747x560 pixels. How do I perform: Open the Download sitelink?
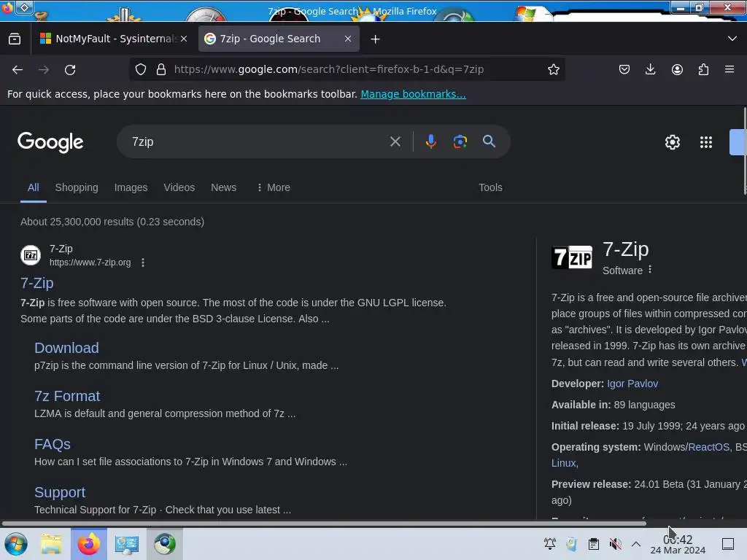pos(66,348)
